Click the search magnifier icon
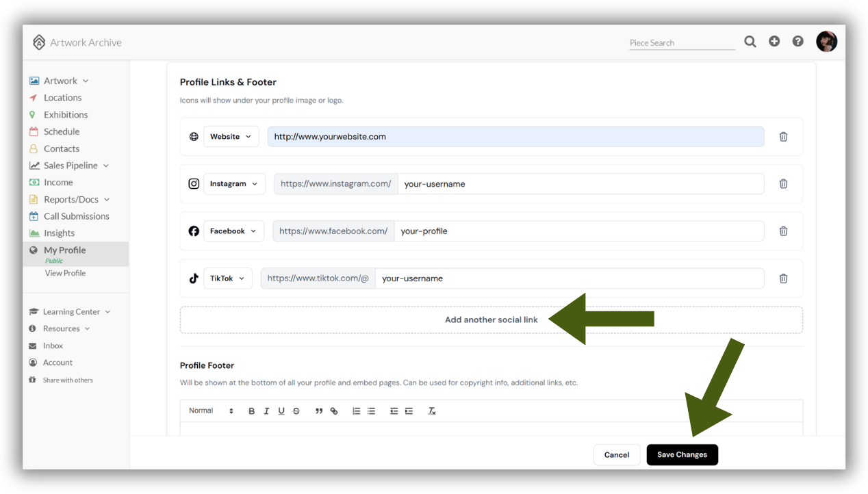This screenshot has width=868, height=494. 750,42
